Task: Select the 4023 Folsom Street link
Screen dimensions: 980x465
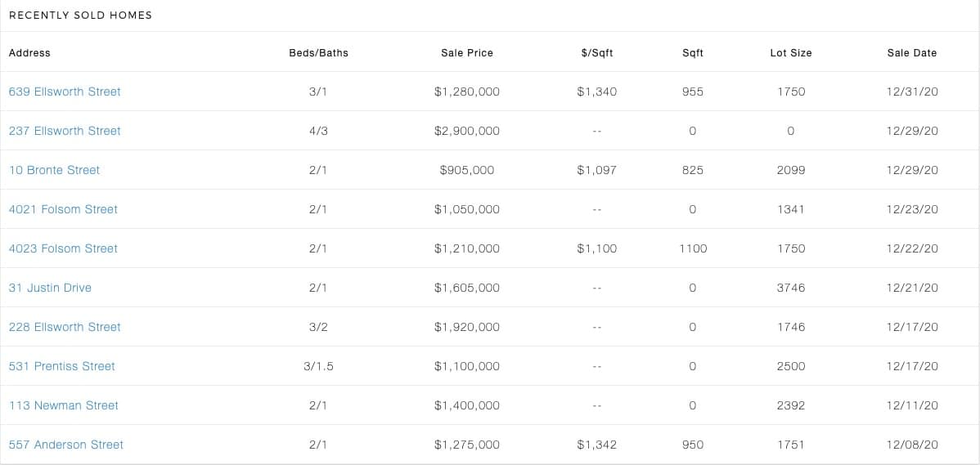Action: [x=63, y=249]
